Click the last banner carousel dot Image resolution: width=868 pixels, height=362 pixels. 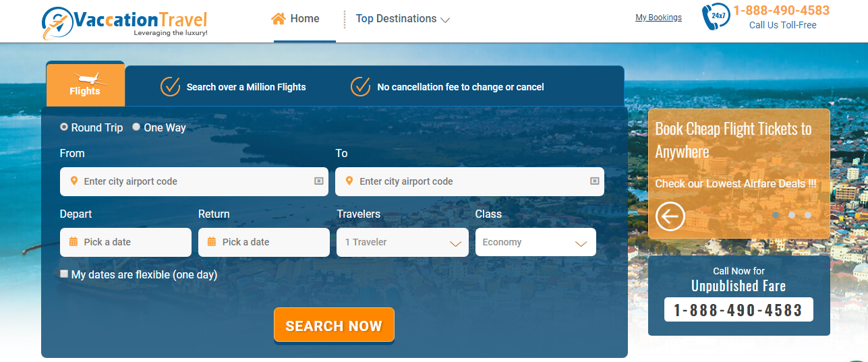(807, 215)
